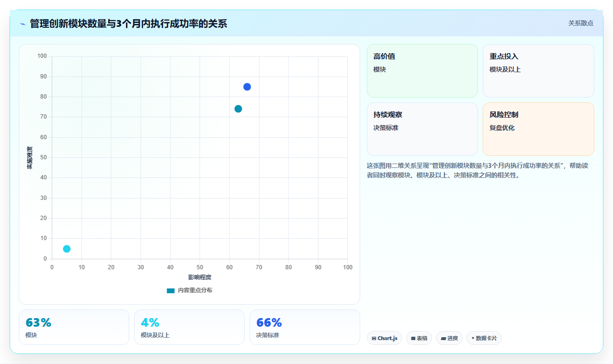Open the 重点投入 card
Image resolution: width=613 pixels, height=364 pixels.
tap(538, 71)
